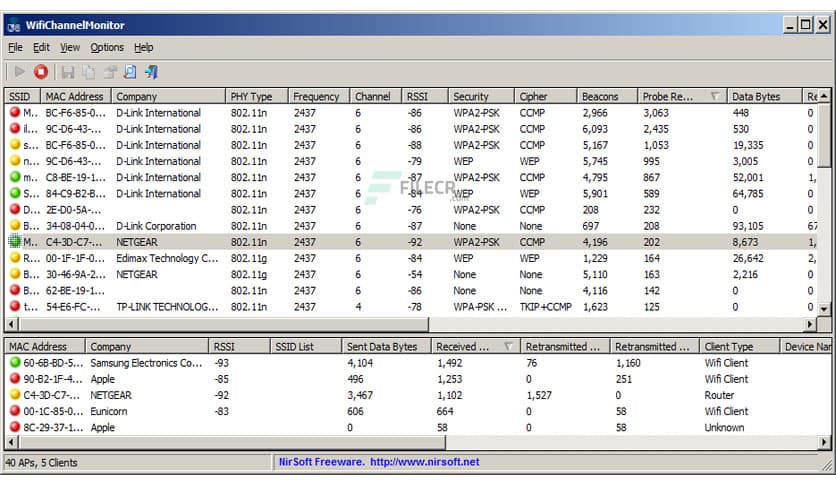Screen dimensions: 836x484
Task: Click the Start Capture play icon
Action: [20, 71]
